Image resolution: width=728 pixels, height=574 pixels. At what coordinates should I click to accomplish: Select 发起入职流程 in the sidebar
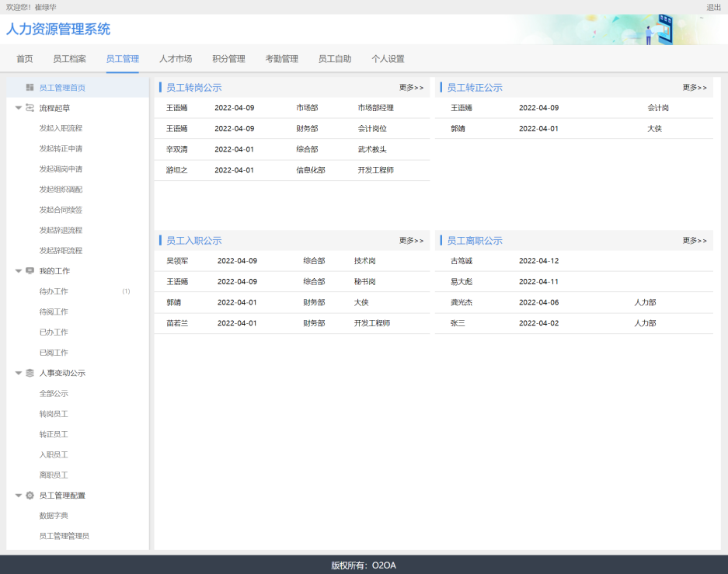pos(61,128)
